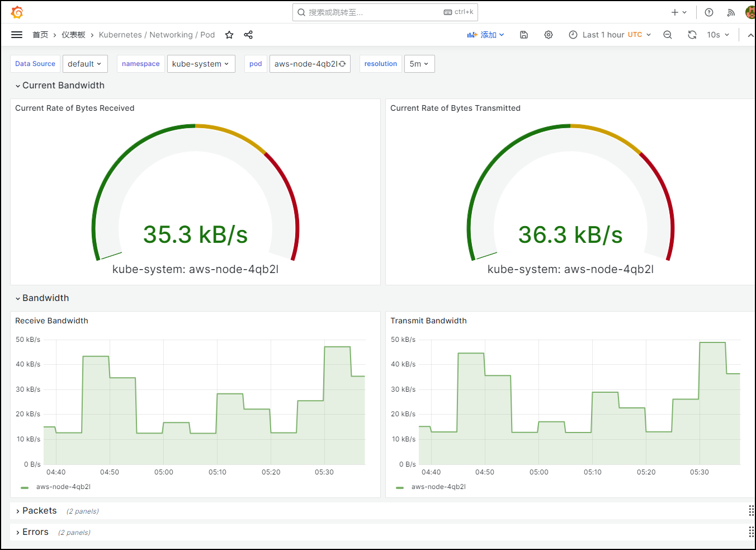Click the Kubernetes / Networking / Pod breadcrumb

[157, 35]
